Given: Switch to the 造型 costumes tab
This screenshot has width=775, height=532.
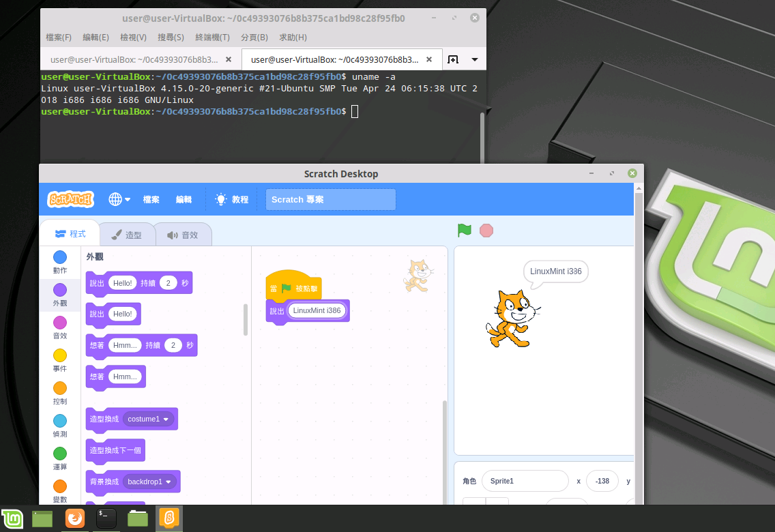Looking at the screenshot, I should pos(126,235).
